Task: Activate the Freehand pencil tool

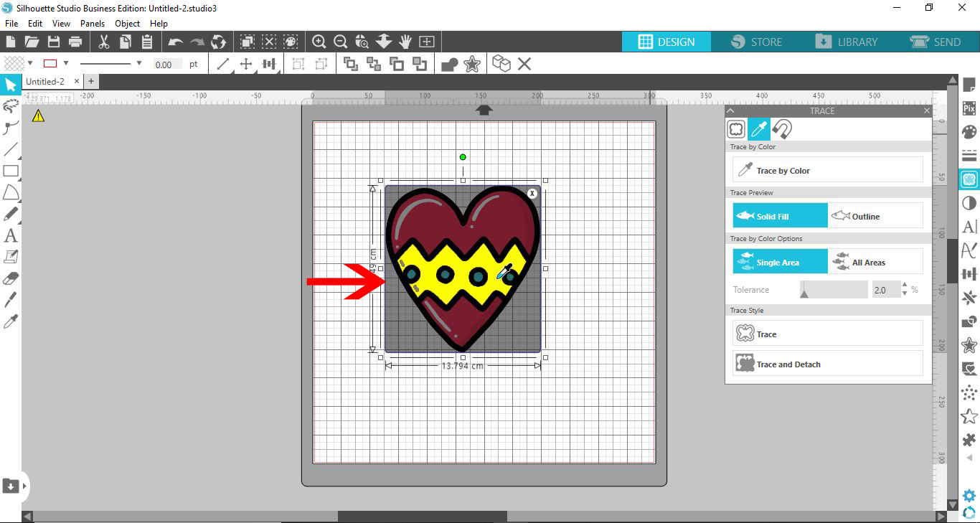Action: point(11,214)
